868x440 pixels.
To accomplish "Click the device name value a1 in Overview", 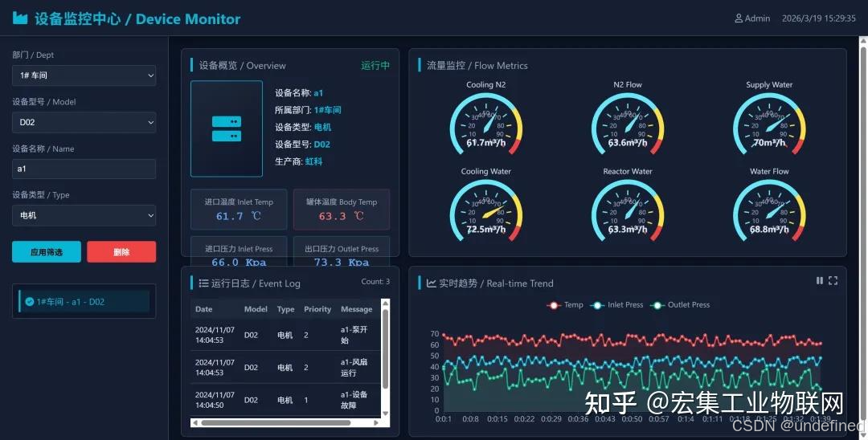I will click(318, 93).
